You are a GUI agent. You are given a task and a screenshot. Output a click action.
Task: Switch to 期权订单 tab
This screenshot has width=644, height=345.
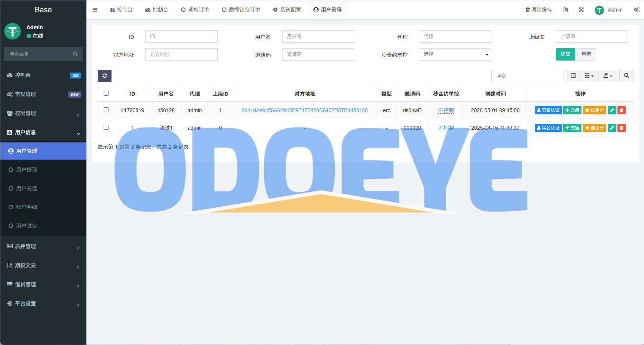click(x=195, y=10)
